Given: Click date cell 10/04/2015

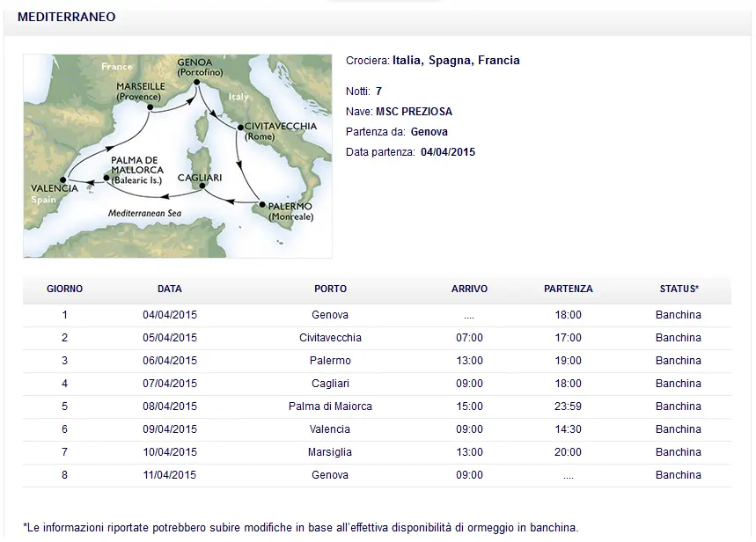Looking at the screenshot, I should [x=170, y=452].
